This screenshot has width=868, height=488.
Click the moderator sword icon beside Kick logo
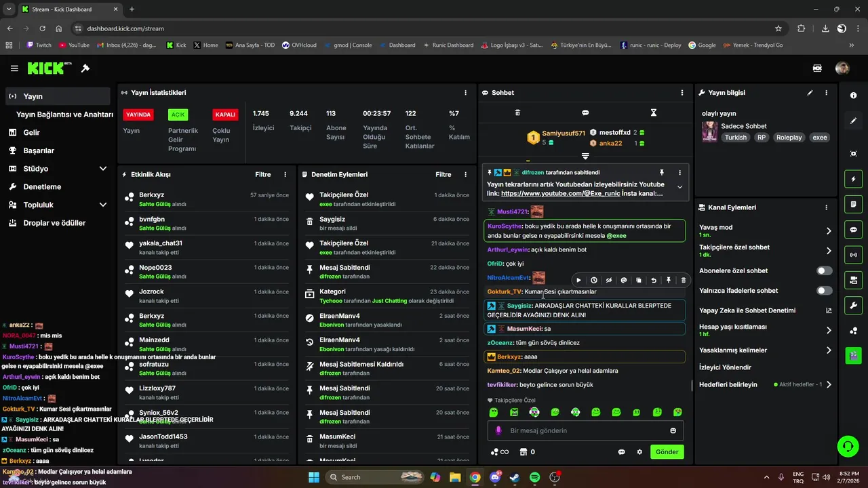85,68
